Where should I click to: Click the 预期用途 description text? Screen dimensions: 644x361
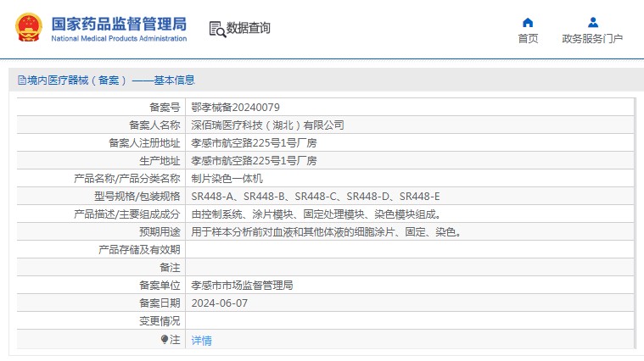tap(327, 232)
